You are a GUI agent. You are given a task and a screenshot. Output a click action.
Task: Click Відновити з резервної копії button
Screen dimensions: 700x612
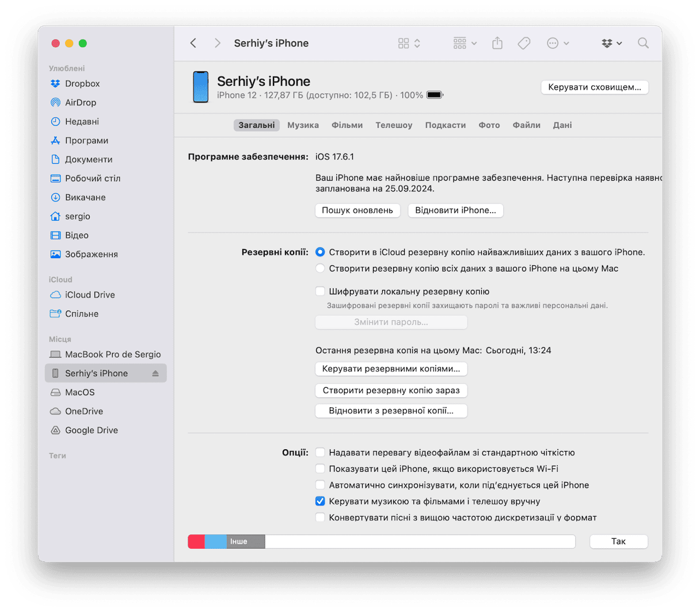click(x=391, y=411)
